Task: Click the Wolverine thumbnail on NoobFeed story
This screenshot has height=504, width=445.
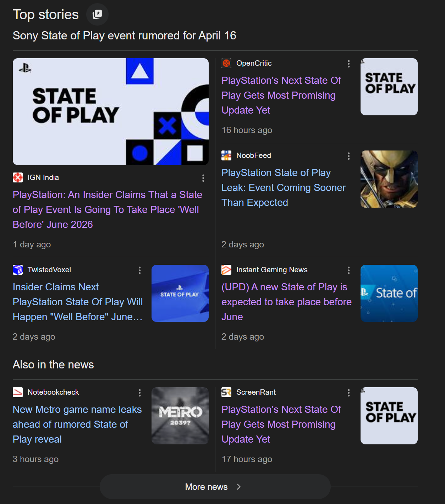Action: (x=389, y=179)
